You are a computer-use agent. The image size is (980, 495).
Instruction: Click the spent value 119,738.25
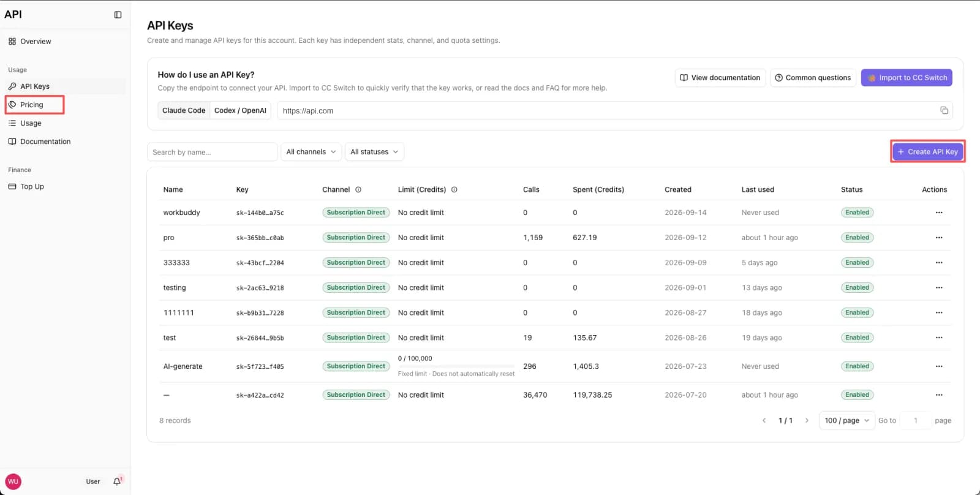(592, 395)
